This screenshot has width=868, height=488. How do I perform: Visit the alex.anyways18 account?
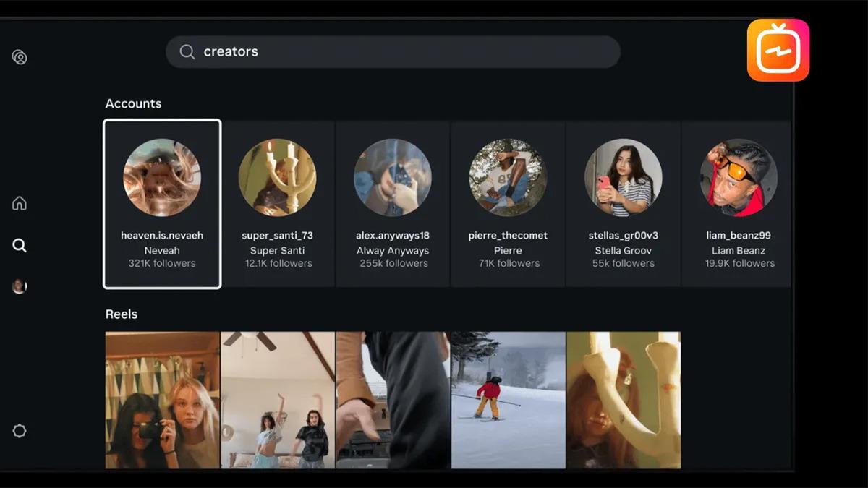(393, 202)
